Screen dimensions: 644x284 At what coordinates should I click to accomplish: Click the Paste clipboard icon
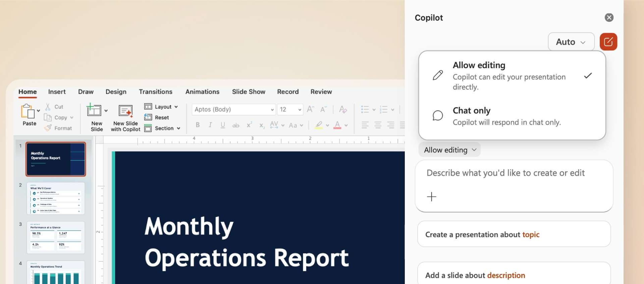click(x=28, y=111)
